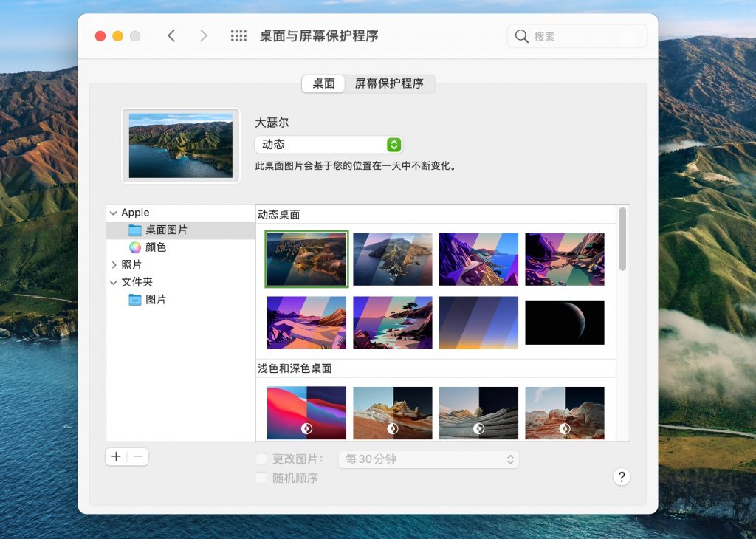Select the purple cliff road illustrated wallpaper
Screen dimensions: 756x539
pos(478,259)
